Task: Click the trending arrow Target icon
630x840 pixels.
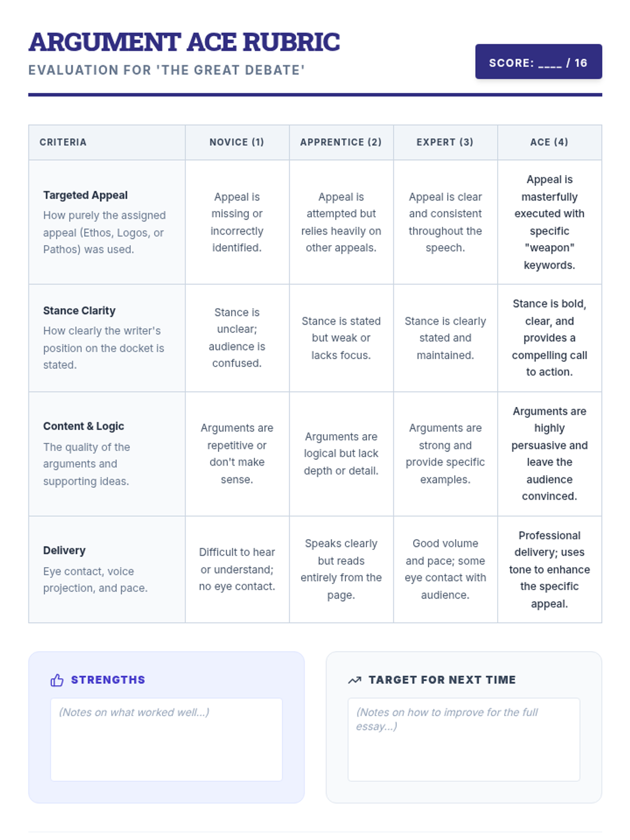Action: 354,680
